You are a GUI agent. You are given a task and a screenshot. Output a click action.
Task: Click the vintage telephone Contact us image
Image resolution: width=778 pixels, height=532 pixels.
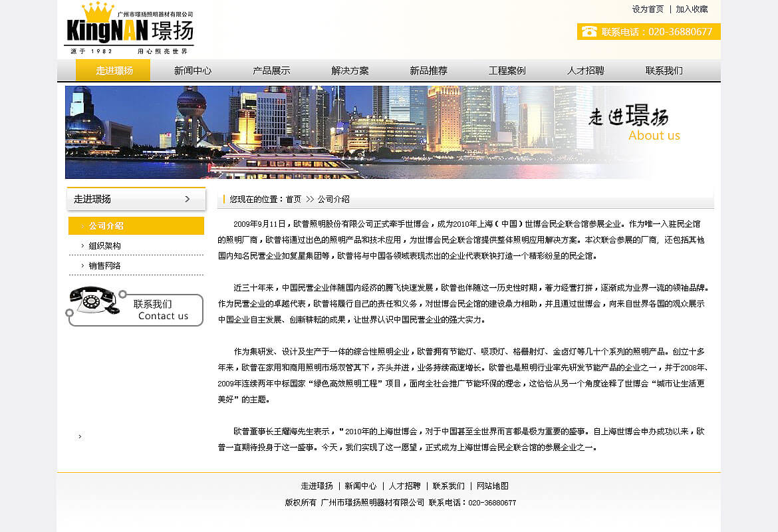(x=134, y=307)
